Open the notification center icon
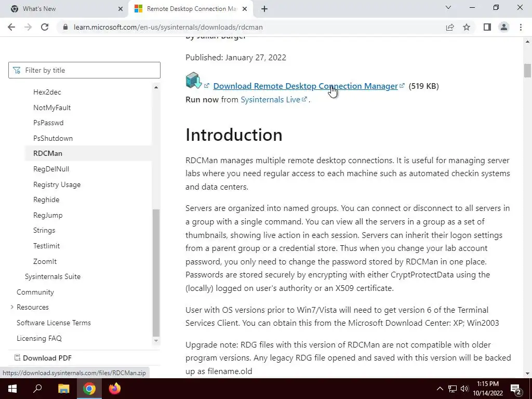The image size is (532, 399). (x=516, y=389)
